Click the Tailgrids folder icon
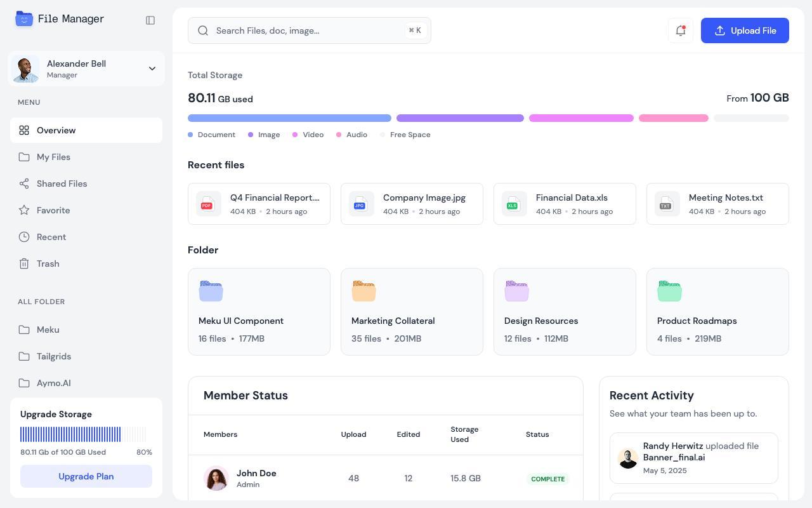This screenshot has width=812, height=508. 24,356
